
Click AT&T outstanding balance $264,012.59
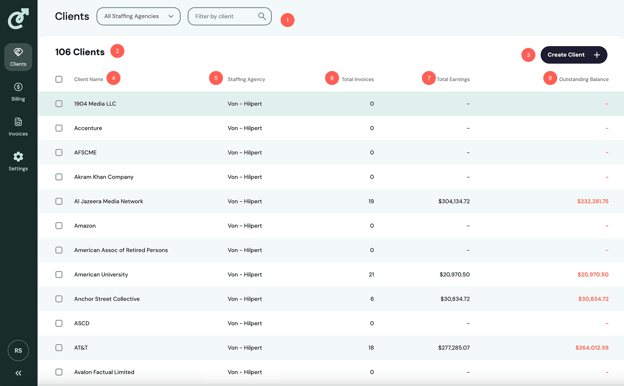(x=592, y=348)
